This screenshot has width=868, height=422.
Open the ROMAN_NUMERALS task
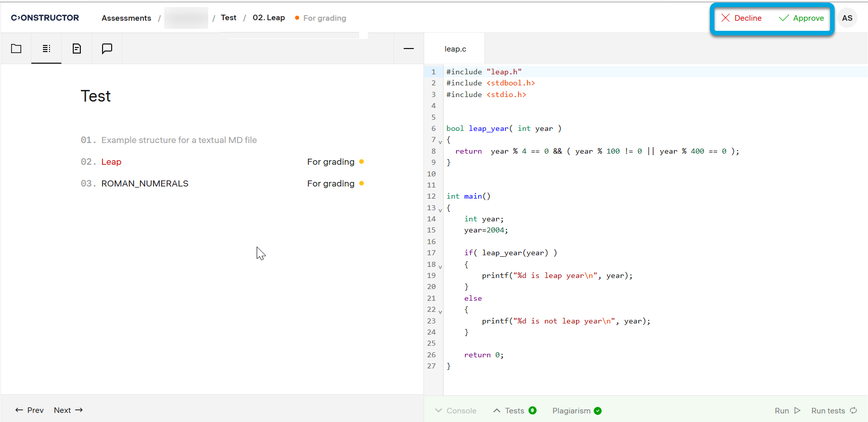pos(144,183)
